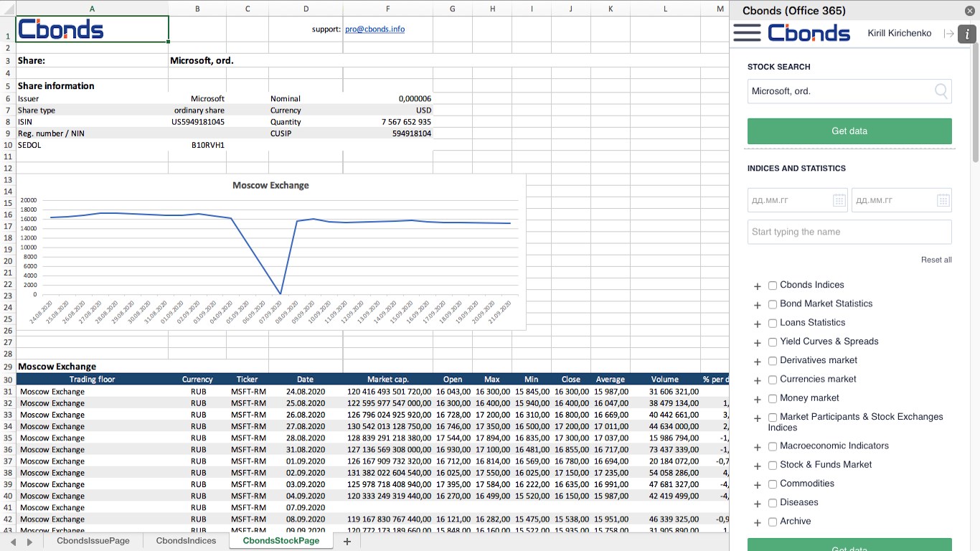Viewport: 980px width, 551px height.
Task: Click the Cbonds logo in the add-in panel
Action: (809, 33)
